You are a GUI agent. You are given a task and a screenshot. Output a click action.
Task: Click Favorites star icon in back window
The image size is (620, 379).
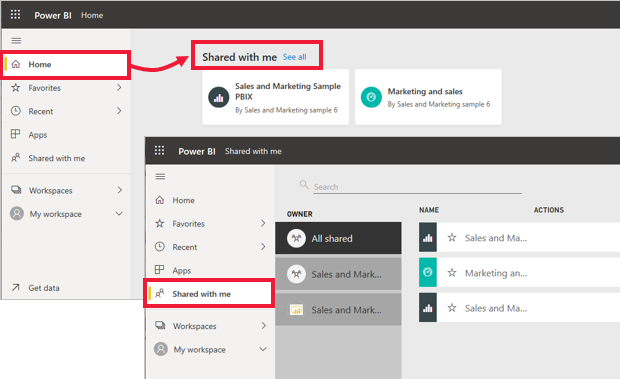[x=16, y=87]
